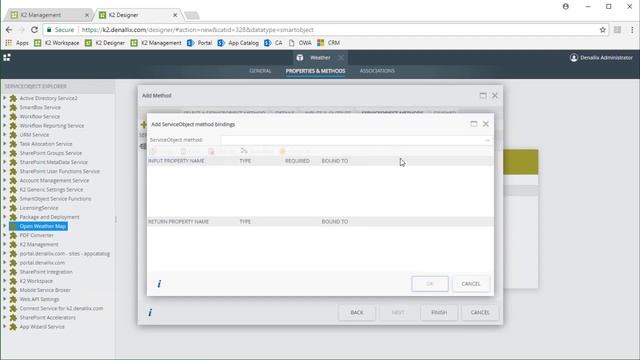Open info icon at bottom of Add Method dialog
640x360 pixels.
150,312
